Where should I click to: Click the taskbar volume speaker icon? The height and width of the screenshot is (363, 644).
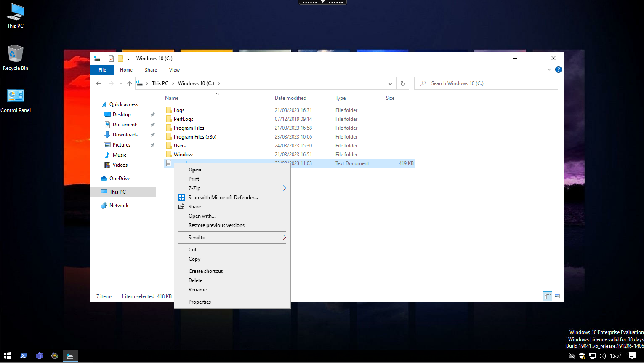point(602,356)
